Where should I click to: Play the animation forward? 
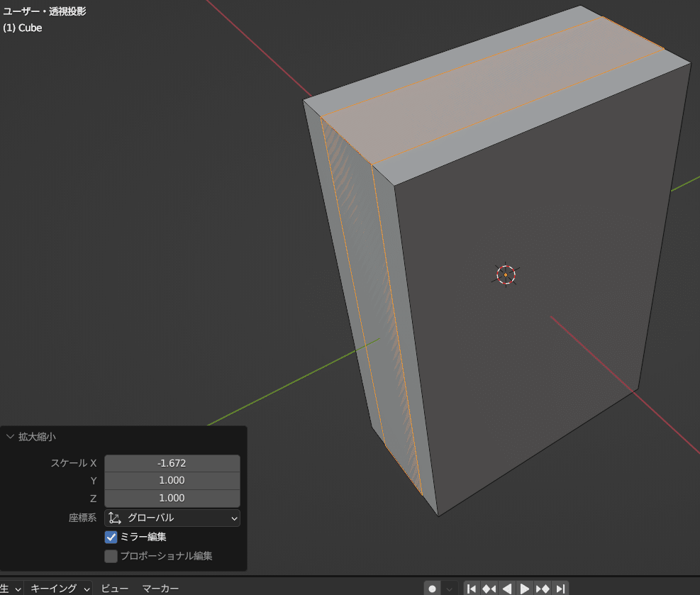tap(525, 589)
